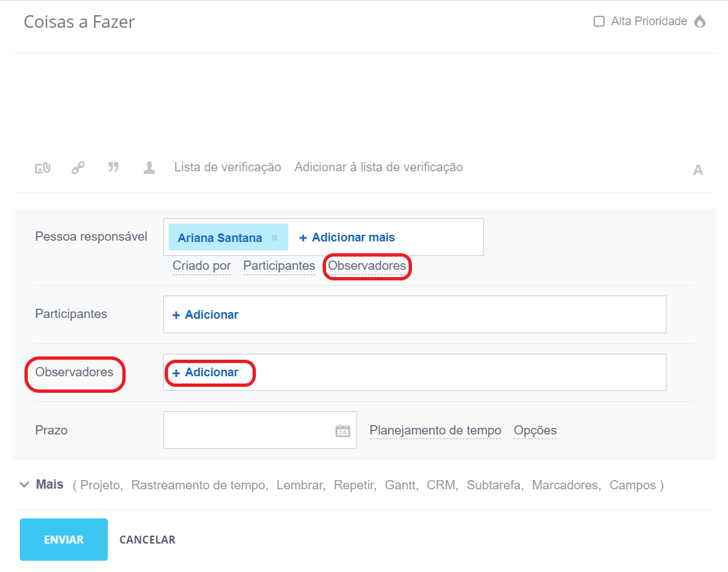Screen dimensions: 728x572
Task: Click the flame icon beside Alta Prioridade
Action: [700, 21]
